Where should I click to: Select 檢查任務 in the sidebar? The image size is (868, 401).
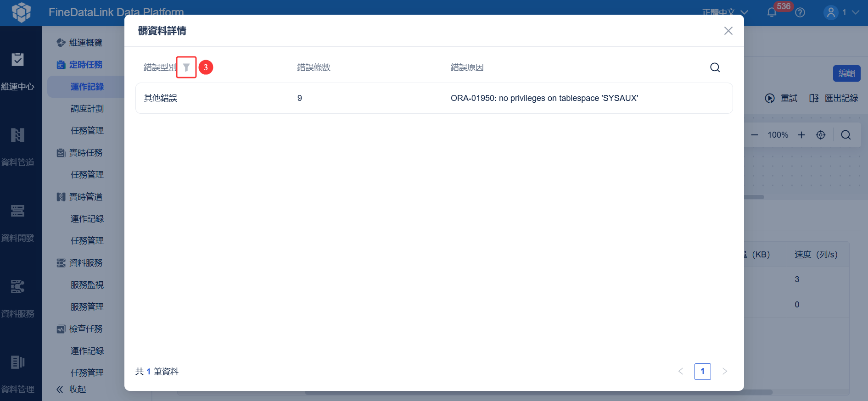(79, 329)
